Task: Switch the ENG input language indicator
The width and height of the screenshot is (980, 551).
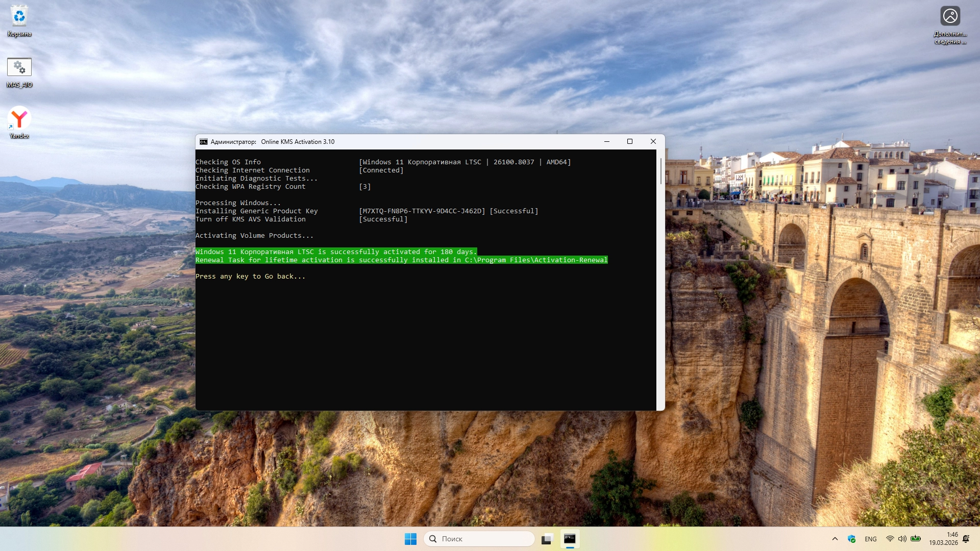Action: (x=871, y=539)
